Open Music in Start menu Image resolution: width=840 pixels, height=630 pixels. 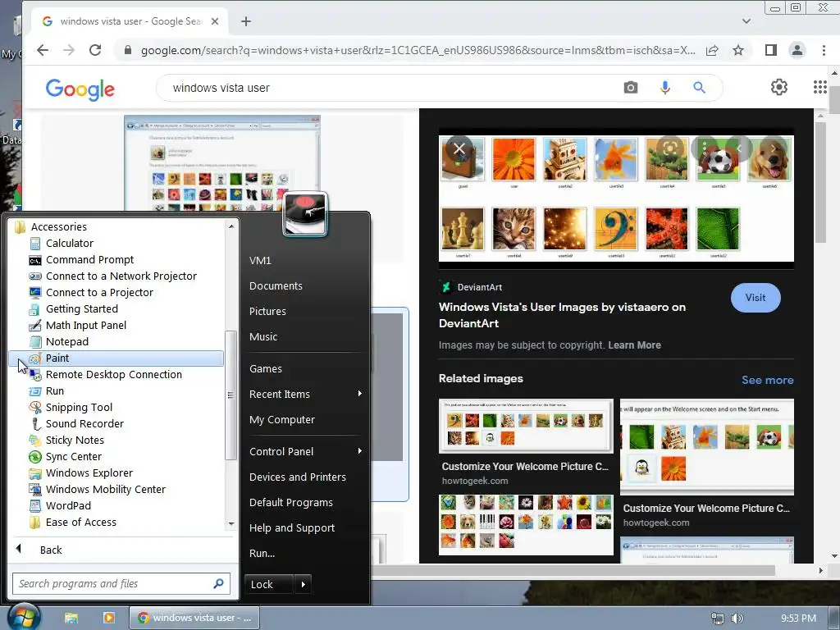(263, 337)
